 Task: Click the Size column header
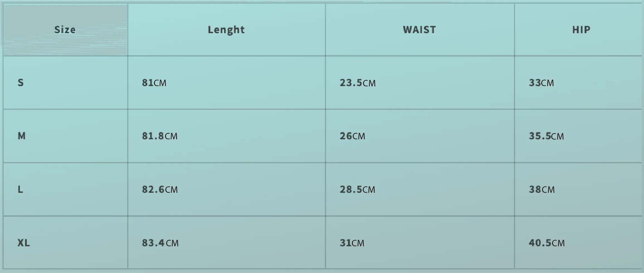[x=65, y=30]
